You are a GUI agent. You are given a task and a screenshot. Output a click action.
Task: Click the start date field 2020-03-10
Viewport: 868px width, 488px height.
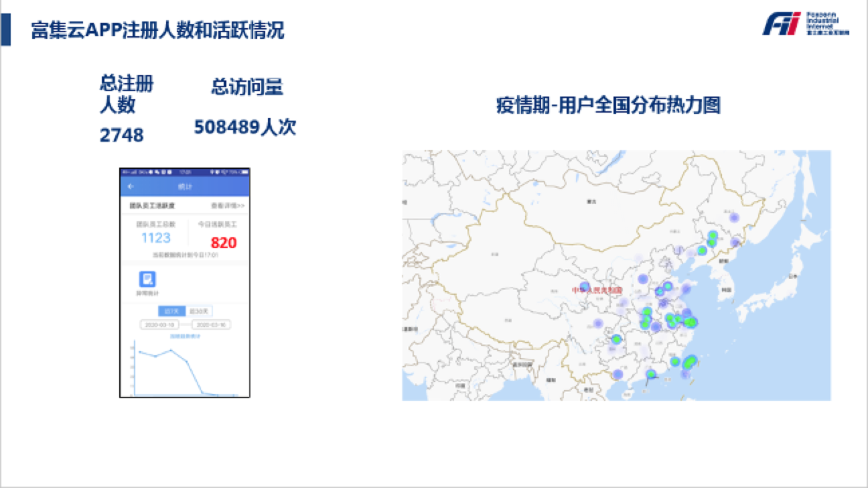coord(159,324)
